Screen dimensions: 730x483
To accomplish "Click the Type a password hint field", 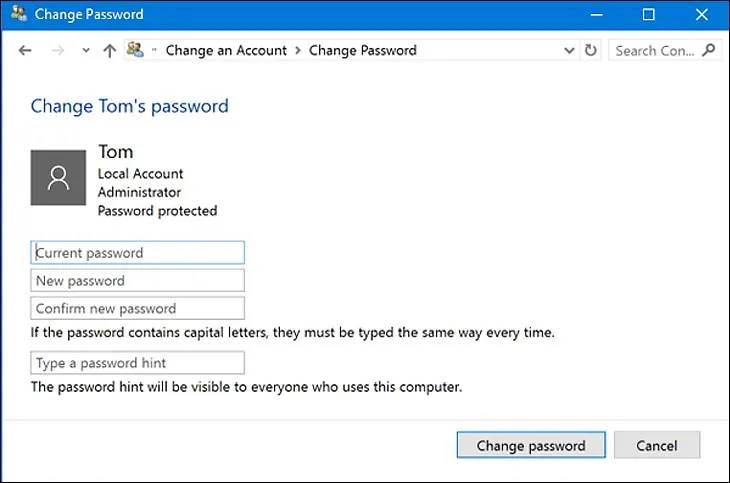I will click(x=138, y=363).
